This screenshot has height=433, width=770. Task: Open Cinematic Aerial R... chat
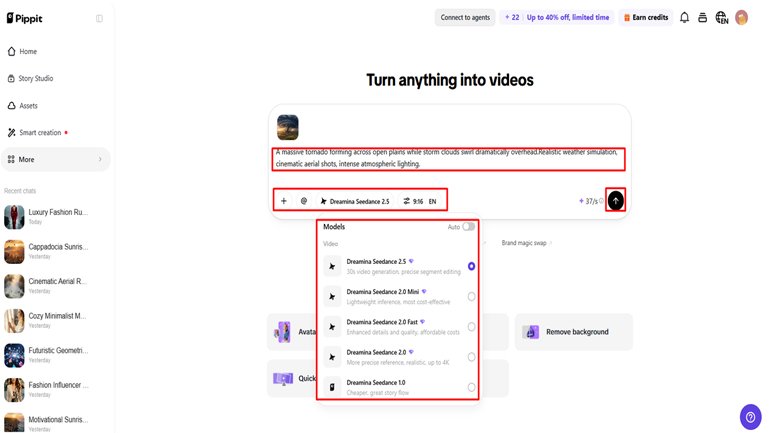point(47,286)
